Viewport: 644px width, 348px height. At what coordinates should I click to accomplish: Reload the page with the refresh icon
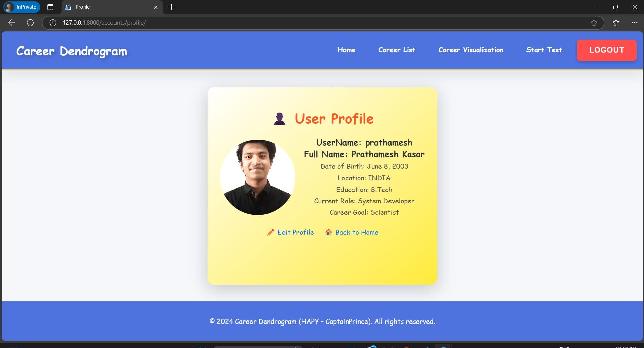[x=30, y=22]
